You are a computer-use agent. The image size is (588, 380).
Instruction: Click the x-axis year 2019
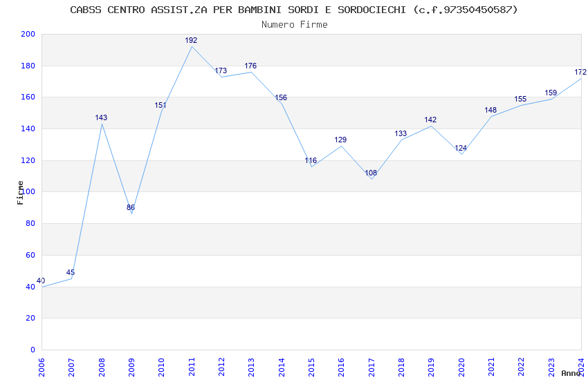(431, 368)
